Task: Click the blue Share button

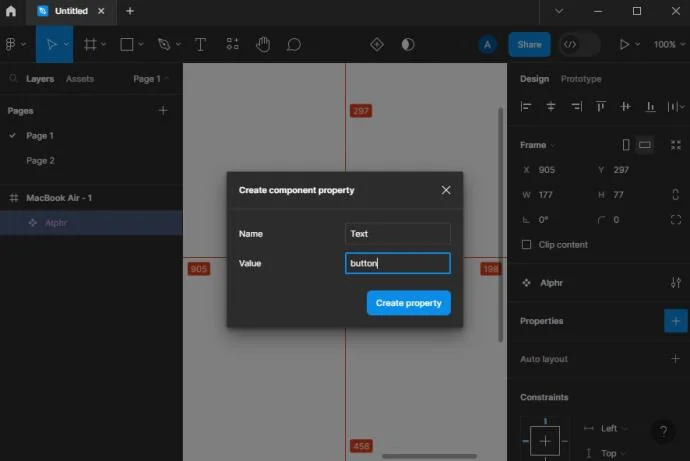Action: click(529, 44)
